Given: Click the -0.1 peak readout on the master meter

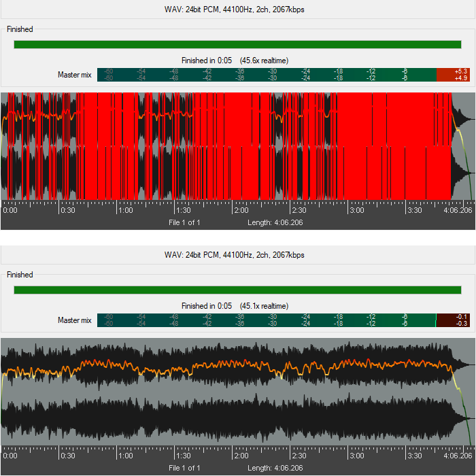Looking at the screenshot, I should tap(461, 317).
